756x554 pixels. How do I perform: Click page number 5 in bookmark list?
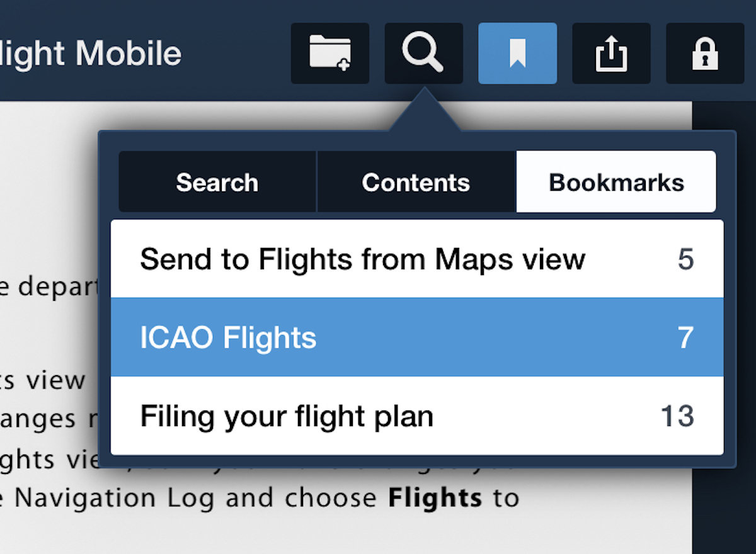[x=685, y=259]
